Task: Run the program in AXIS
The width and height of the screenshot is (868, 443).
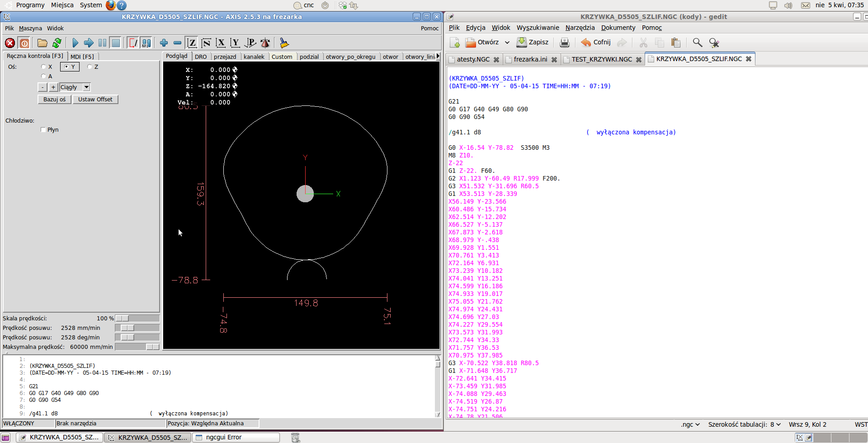Action: (x=75, y=43)
